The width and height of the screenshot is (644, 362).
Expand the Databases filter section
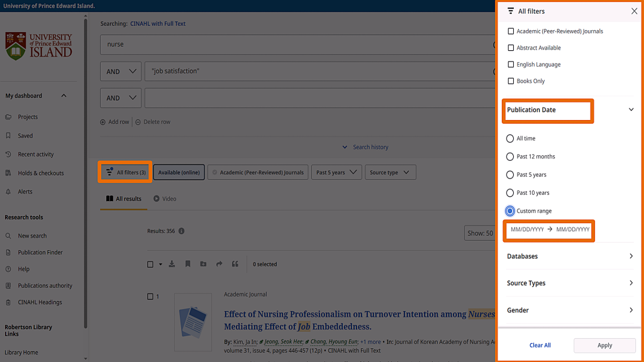(x=570, y=256)
